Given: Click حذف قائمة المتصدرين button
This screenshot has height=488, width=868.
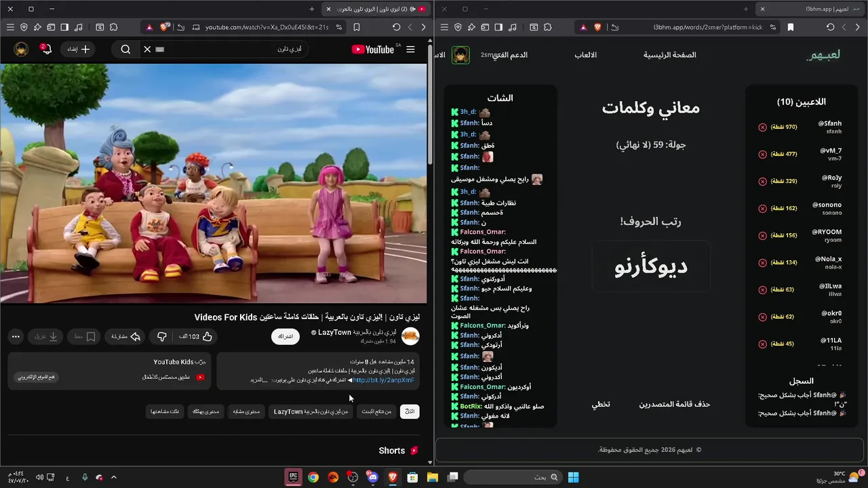Looking at the screenshot, I should point(675,404).
